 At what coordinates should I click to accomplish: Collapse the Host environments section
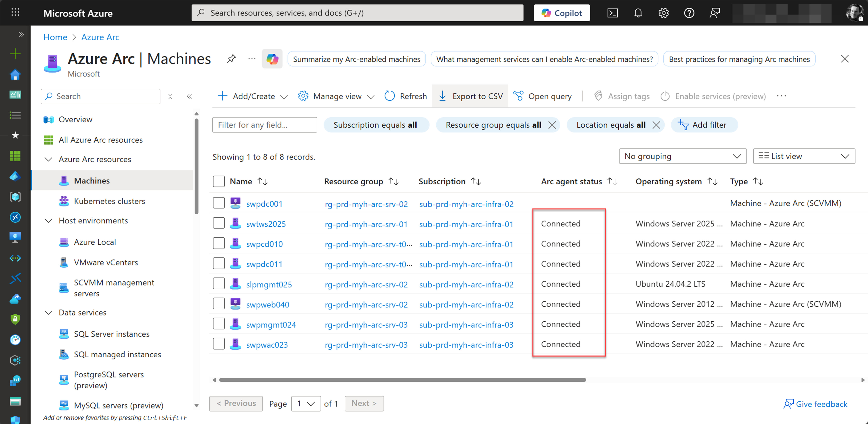(x=48, y=220)
